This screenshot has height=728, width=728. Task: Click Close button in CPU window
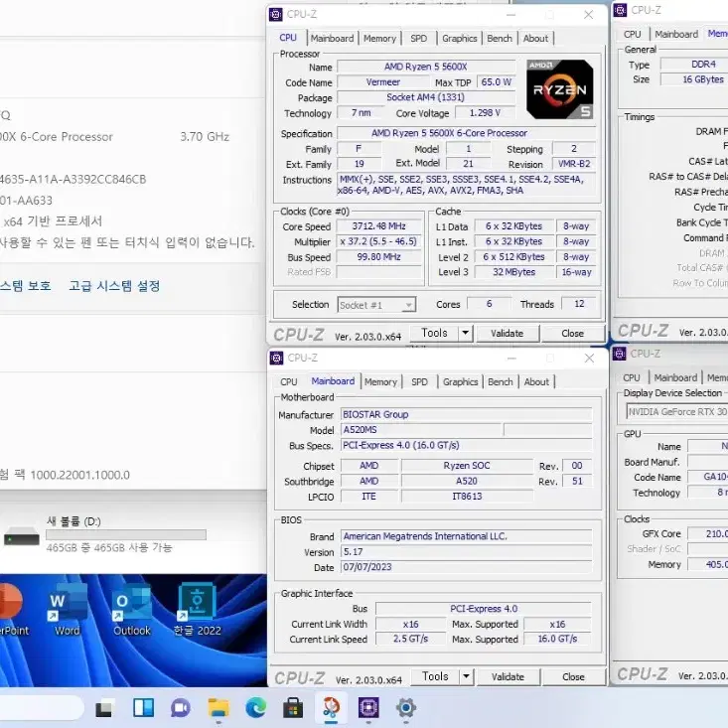[x=572, y=334]
